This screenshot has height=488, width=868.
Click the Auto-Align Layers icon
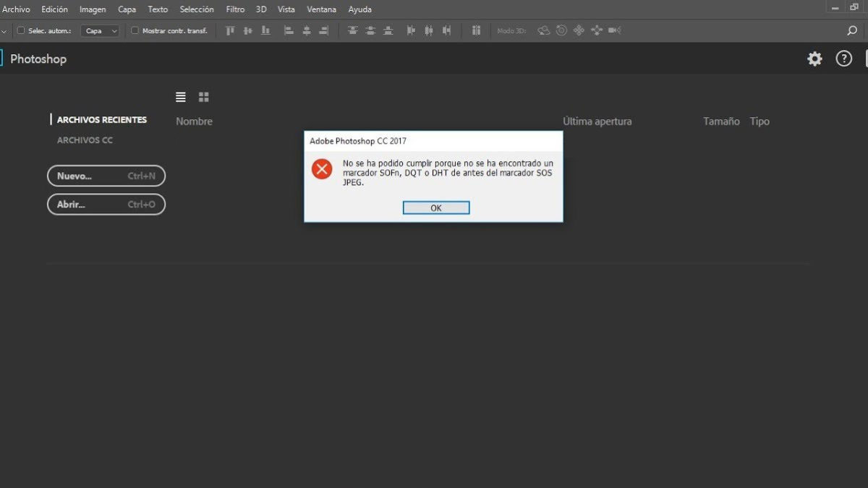click(476, 30)
